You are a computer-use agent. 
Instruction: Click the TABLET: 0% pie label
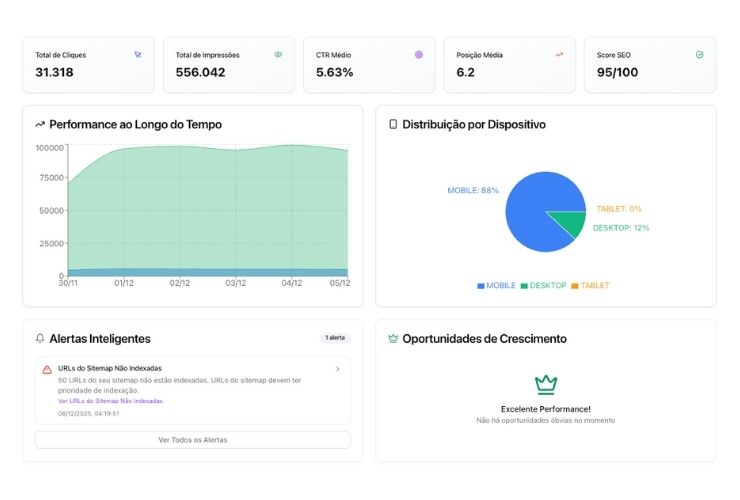click(x=619, y=209)
